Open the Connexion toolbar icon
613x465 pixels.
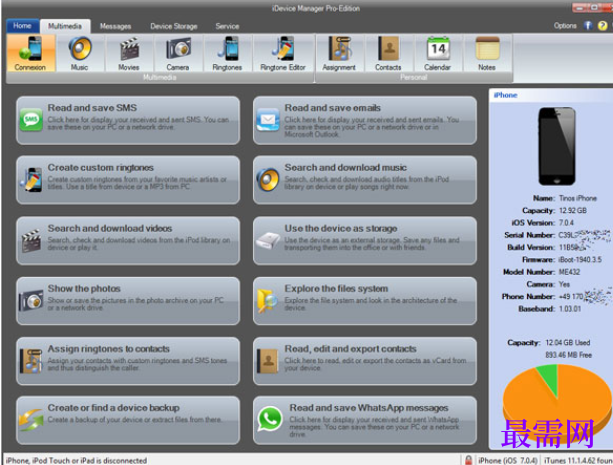[30, 53]
